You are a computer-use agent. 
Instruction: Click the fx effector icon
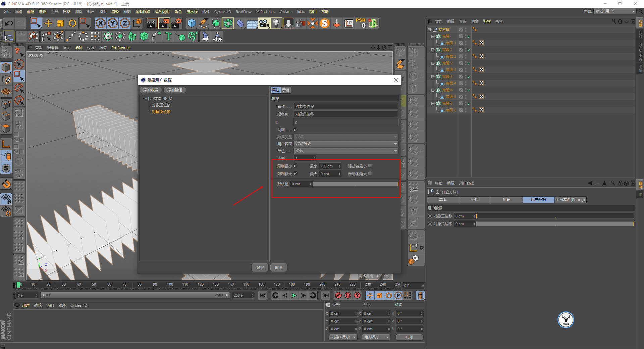217,36
